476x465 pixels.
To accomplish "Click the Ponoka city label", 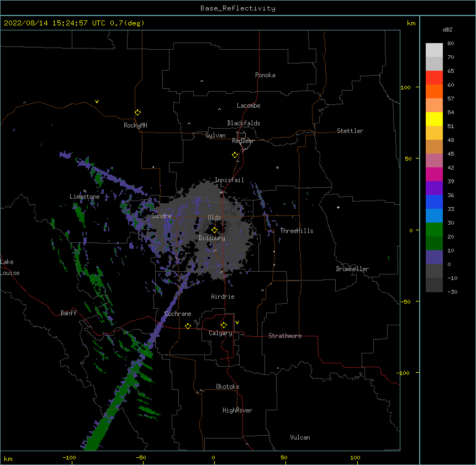I will tap(265, 75).
